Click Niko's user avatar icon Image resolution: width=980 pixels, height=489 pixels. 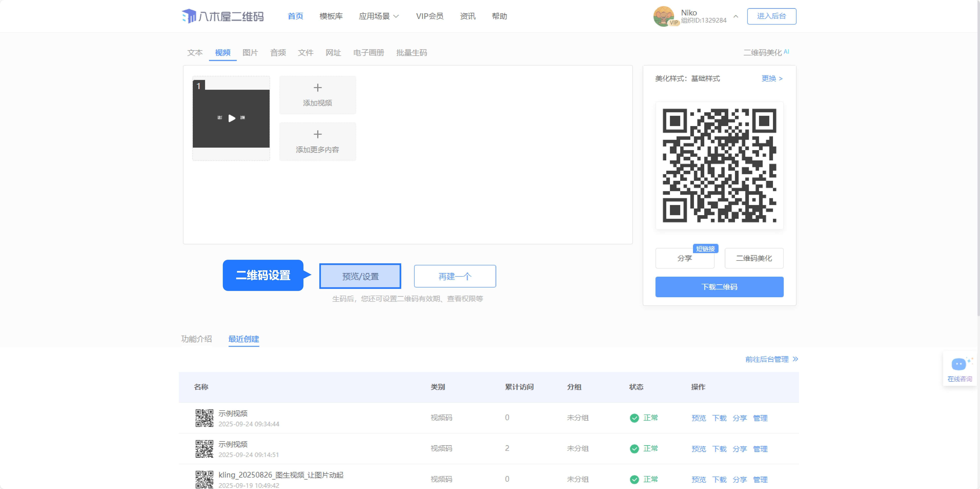click(663, 16)
